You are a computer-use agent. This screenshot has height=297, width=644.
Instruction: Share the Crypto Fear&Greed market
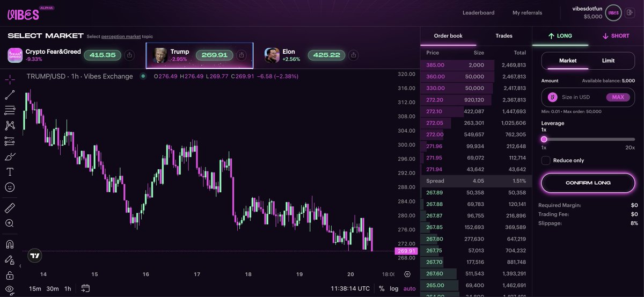tap(129, 55)
